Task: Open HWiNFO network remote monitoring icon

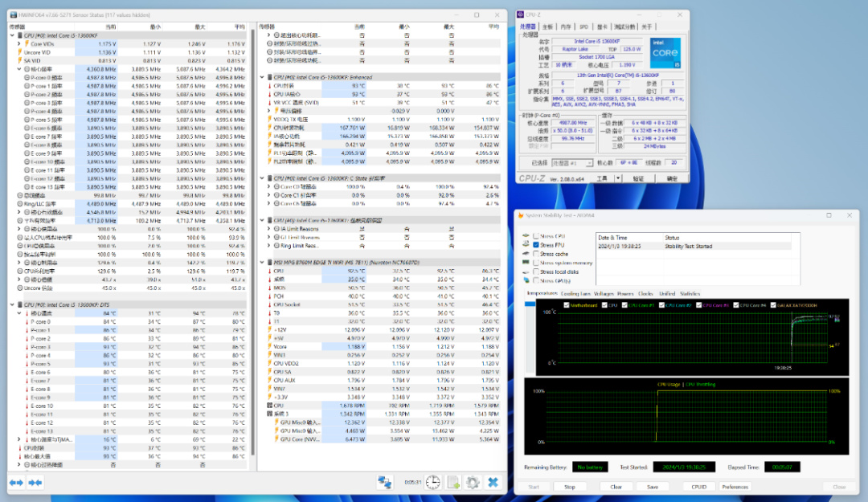Action: (385, 482)
